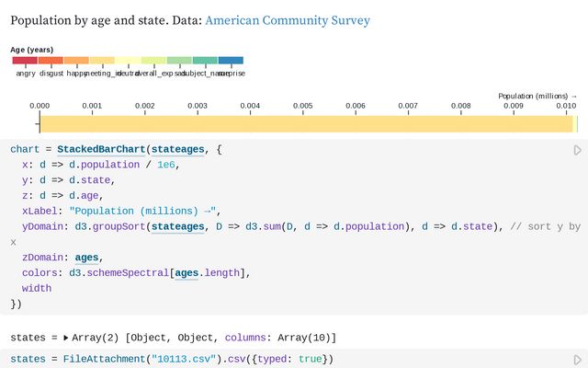Click the red 'angry' legend swatch
Screen dimensions: 588x368
point(25,61)
